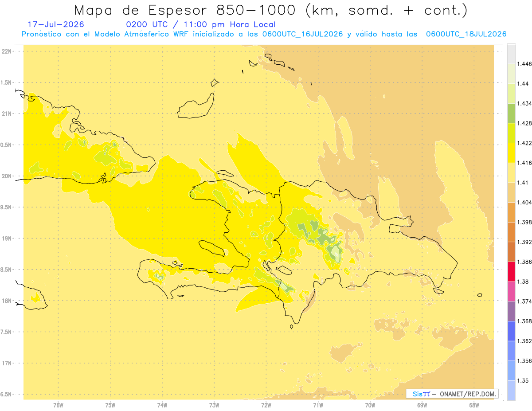Click the longitude label '69W'

(x=422, y=405)
